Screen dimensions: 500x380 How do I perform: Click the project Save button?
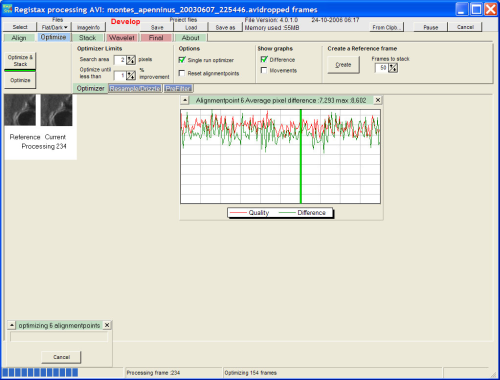coord(157,27)
